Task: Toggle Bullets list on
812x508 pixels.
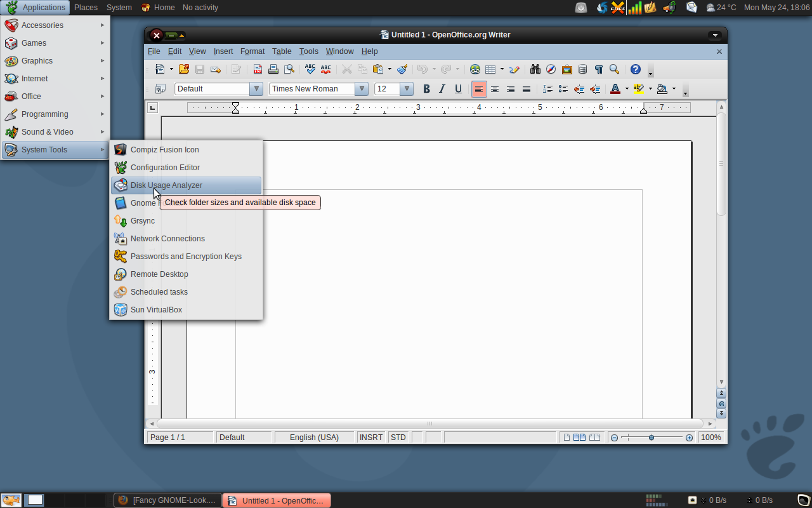Action: pyautogui.click(x=563, y=89)
